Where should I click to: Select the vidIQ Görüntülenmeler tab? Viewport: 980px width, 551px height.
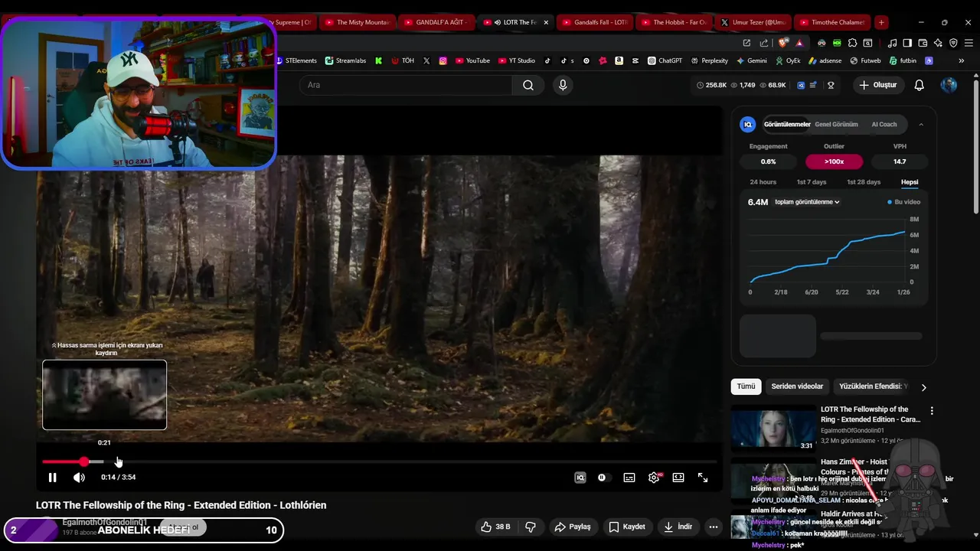coord(787,124)
